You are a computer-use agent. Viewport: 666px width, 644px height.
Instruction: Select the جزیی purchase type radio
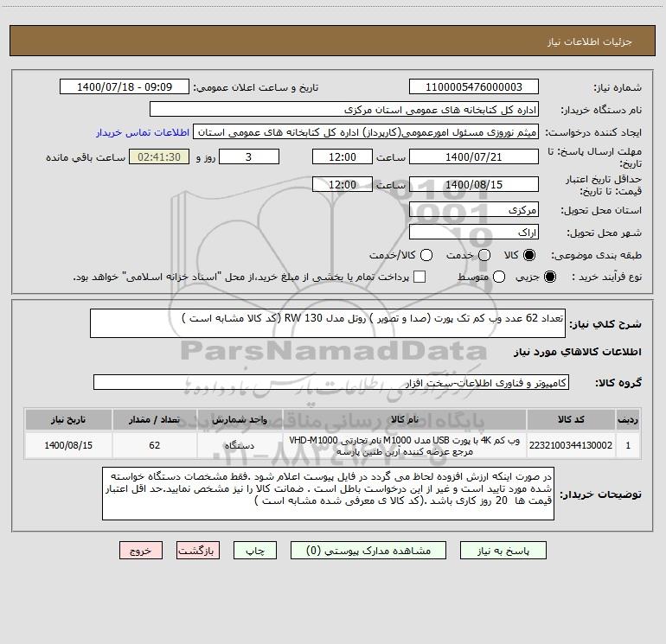[550, 277]
